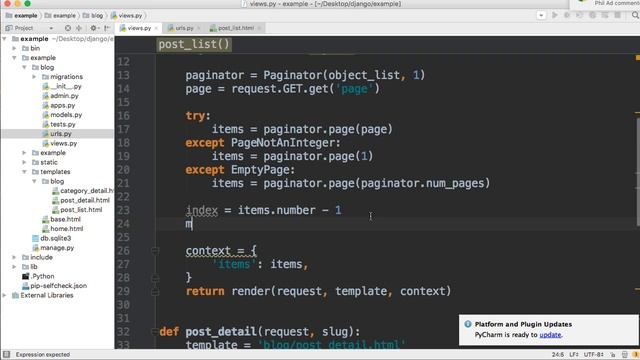Toggle fold marker at line 28
640x360 pixels.
[x=155, y=278]
